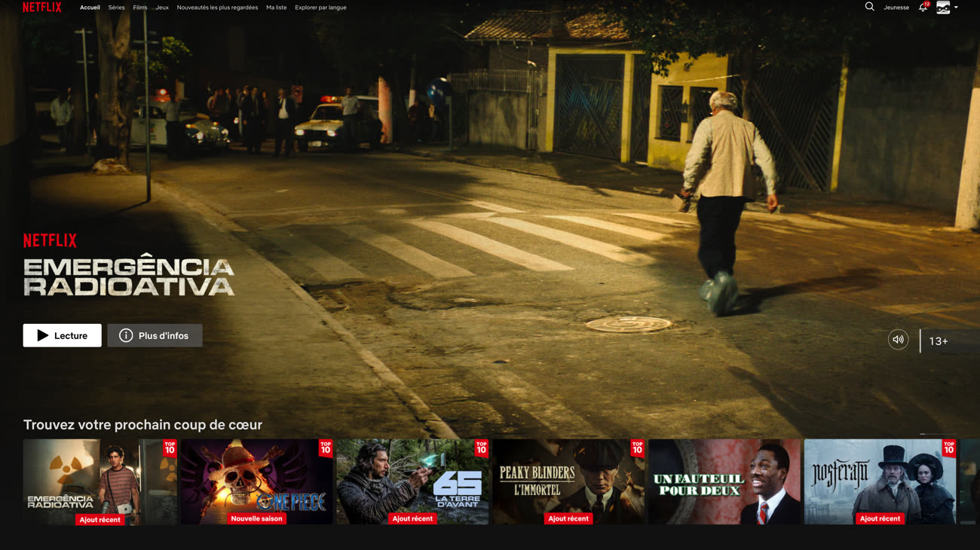This screenshot has width=980, height=550.
Task: Mute the trailer with the speaker icon
Action: point(898,340)
